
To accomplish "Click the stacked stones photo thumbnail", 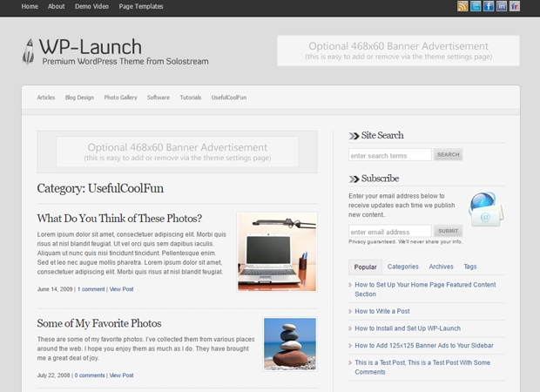I will point(290,344).
